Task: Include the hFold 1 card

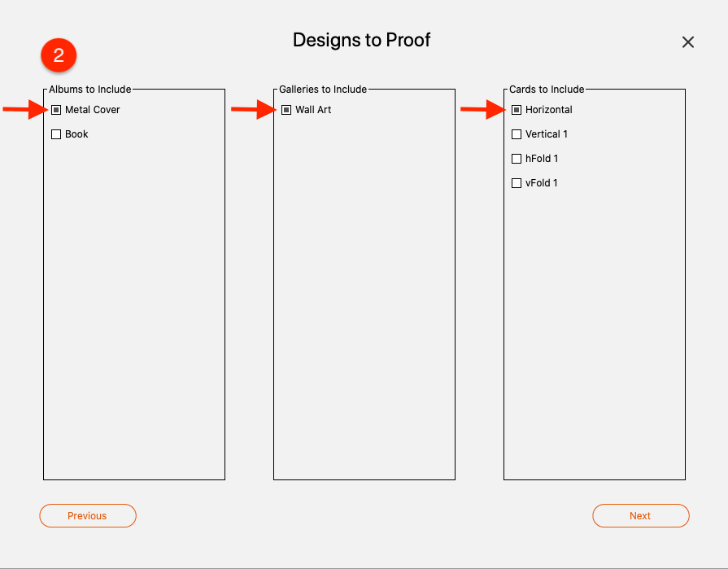Action: coord(517,159)
